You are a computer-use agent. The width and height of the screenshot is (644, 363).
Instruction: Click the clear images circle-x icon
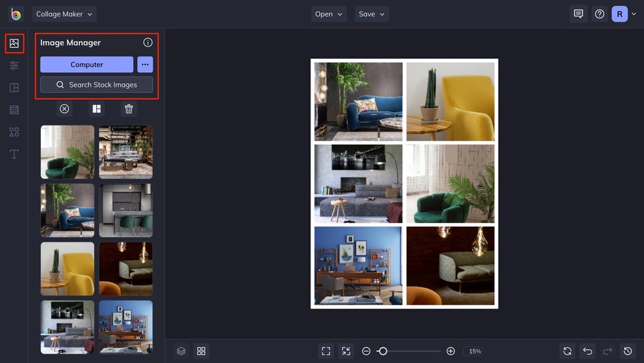[65, 108]
